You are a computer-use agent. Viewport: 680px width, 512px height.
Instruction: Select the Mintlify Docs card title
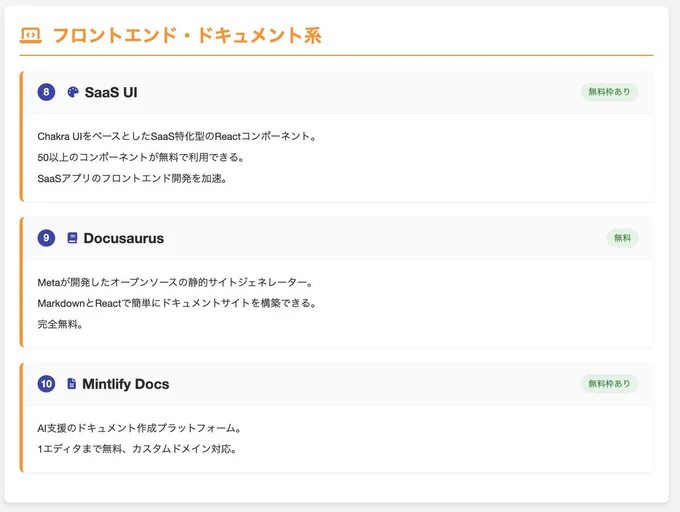point(126,384)
